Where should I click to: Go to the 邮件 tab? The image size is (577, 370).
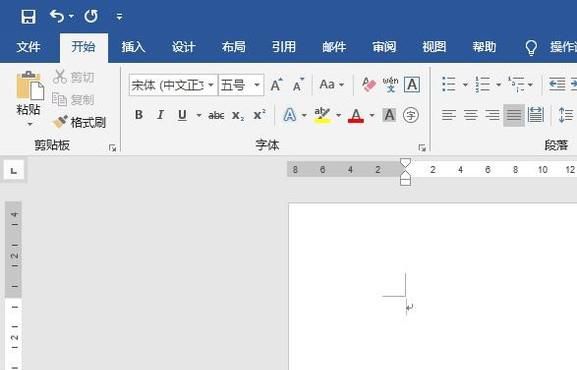pos(334,47)
